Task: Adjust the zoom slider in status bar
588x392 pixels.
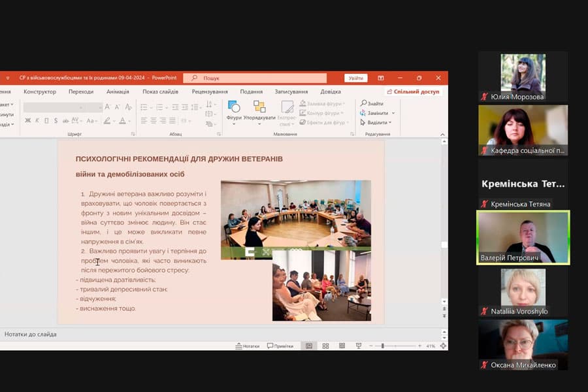Action: (x=383, y=346)
